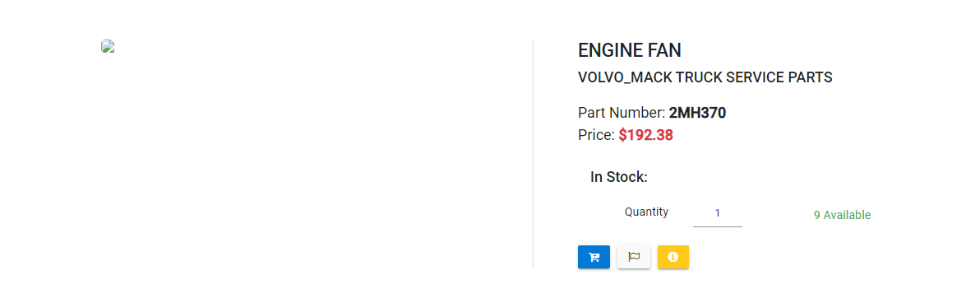The width and height of the screenshot is (980, 303).
Task: Add the engine fan to cart
Action: 594,257
